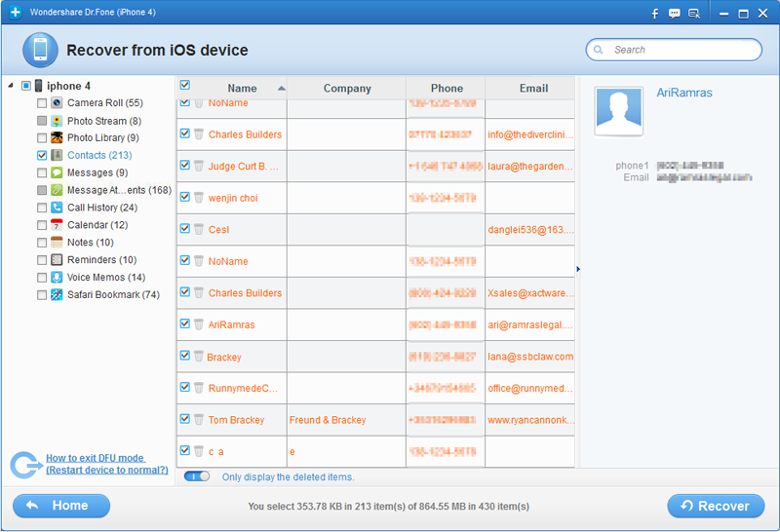Select the Call History phone icon
This screenshot has height=532, width=780.
(x=58, y=209)
